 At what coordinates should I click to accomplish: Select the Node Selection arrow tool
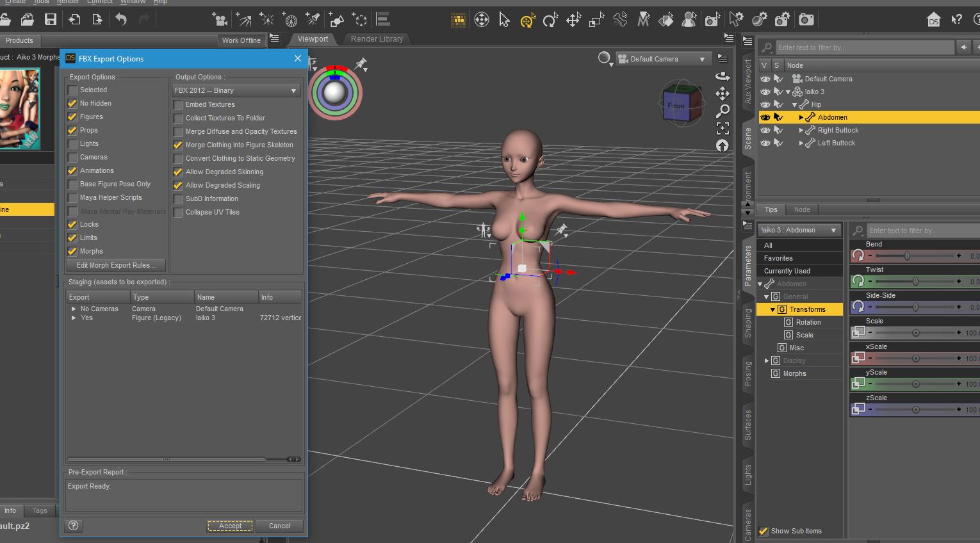pos(504,20)
